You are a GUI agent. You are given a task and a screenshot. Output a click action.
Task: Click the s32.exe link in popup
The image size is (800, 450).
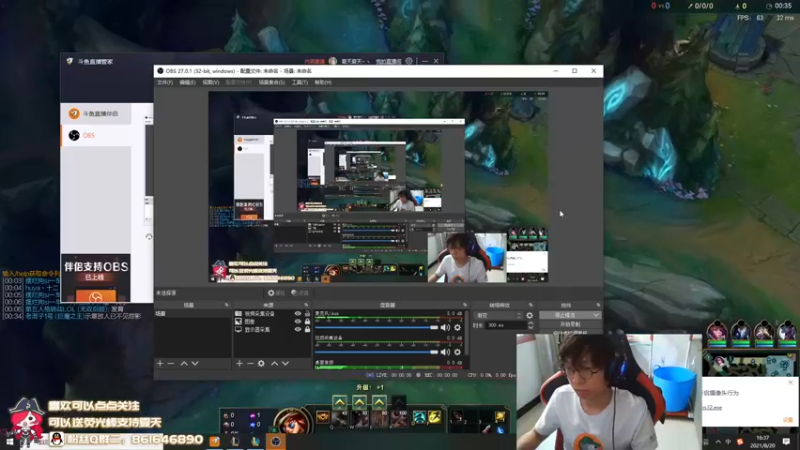(x=712, y=408)
